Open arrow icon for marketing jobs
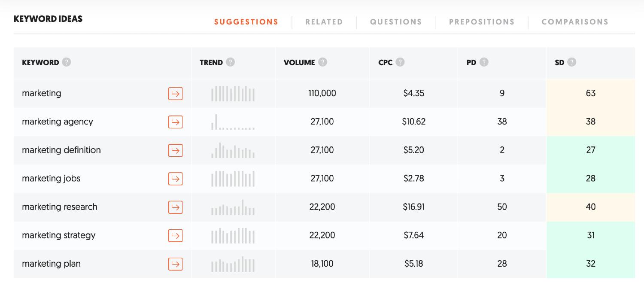 click(x=175, y=178)
